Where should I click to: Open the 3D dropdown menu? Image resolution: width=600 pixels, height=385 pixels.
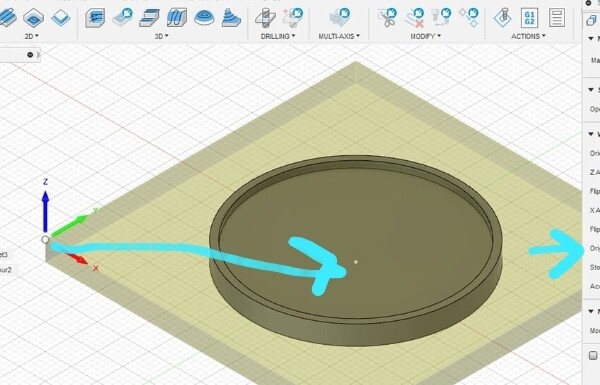tap(161, 36)
